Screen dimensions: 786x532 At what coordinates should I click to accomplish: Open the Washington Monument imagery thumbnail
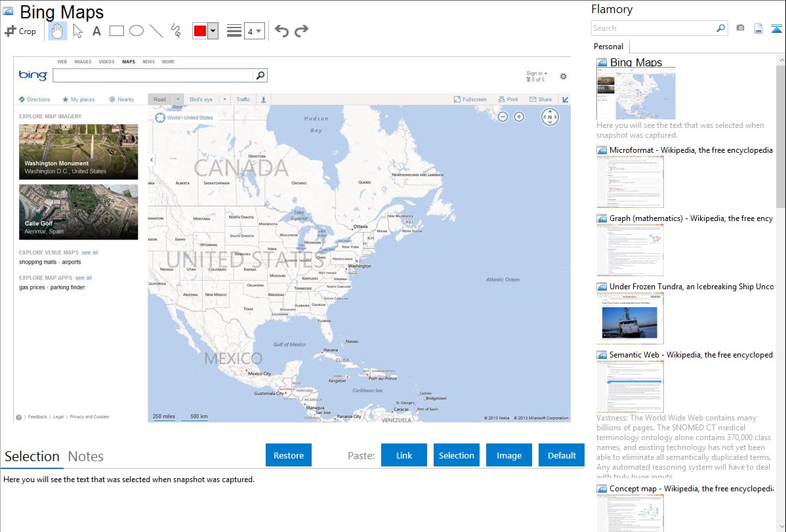(x=78, y=152)
